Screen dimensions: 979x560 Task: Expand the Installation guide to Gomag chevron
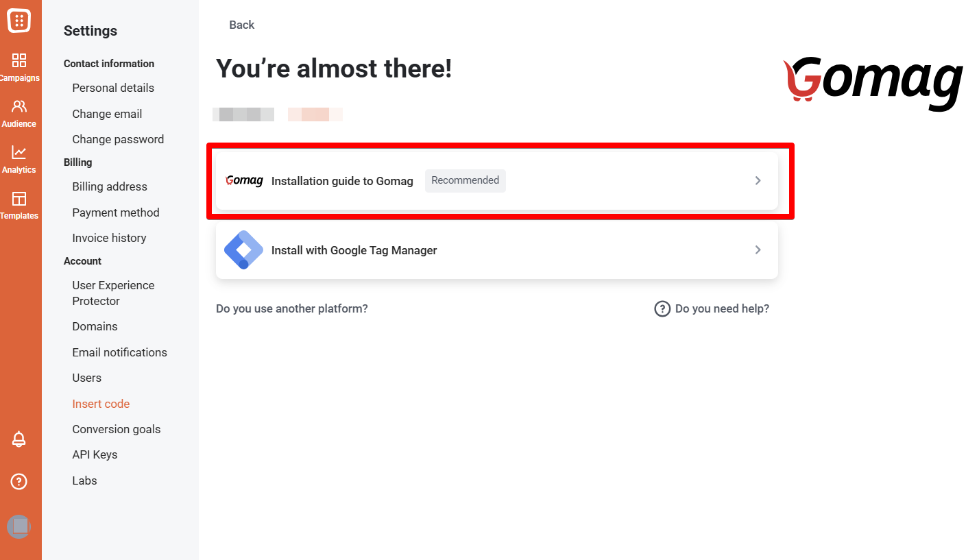point(758,180)
